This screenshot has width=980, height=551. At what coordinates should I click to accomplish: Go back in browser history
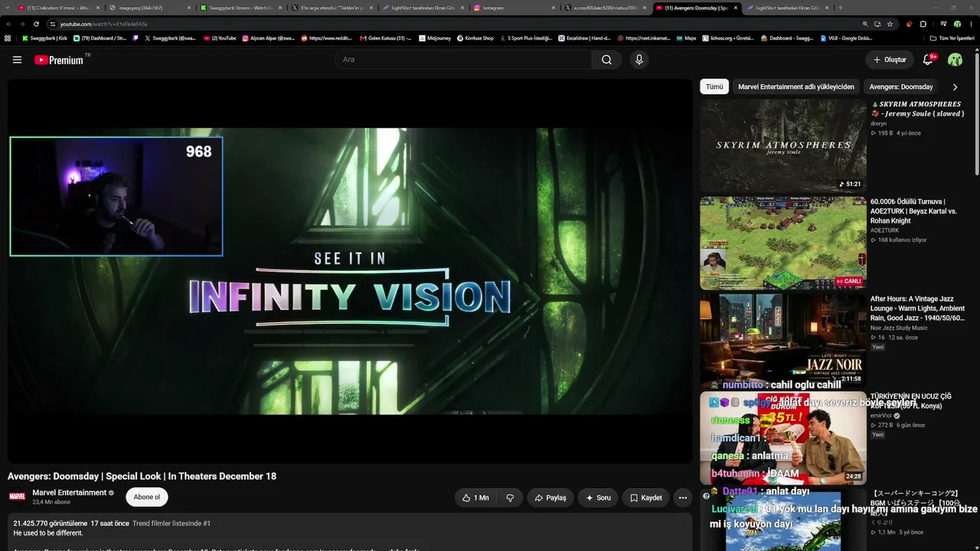[x=8, y=24]
